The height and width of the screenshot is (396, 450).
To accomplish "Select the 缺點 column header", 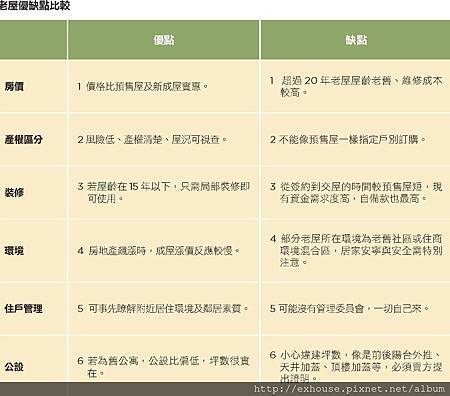I will coord(356,40).
